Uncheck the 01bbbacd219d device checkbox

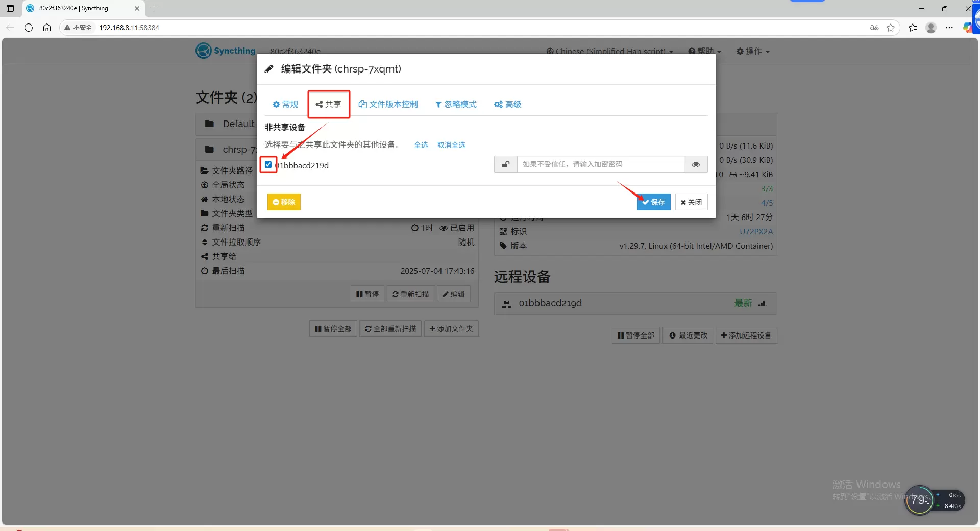(x=268, y=165)
